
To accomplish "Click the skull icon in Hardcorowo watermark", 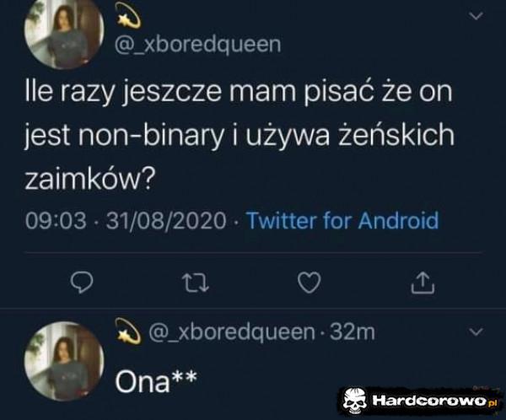I will tap(354, 401).
